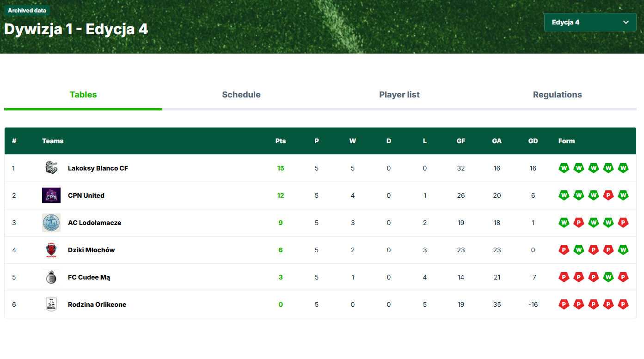Click the P badge in CPN United's form

click(x=608, y=195)
